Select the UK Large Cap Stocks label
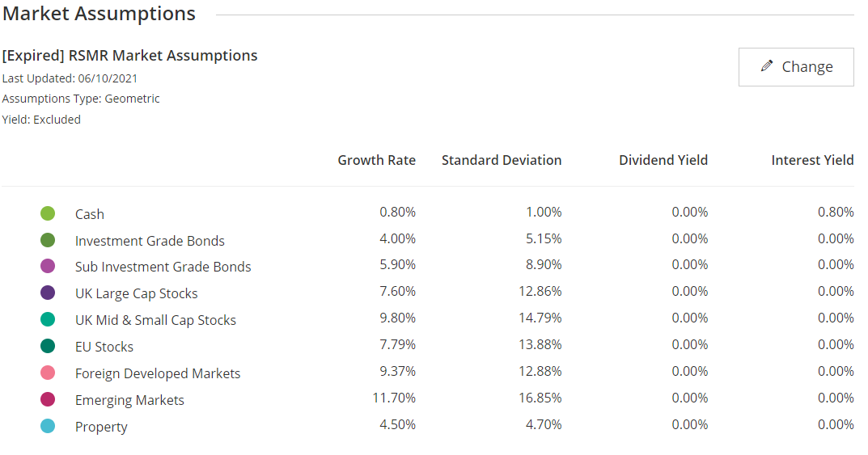Viewport: 868px width, 455px height. (x=136, y=293)
